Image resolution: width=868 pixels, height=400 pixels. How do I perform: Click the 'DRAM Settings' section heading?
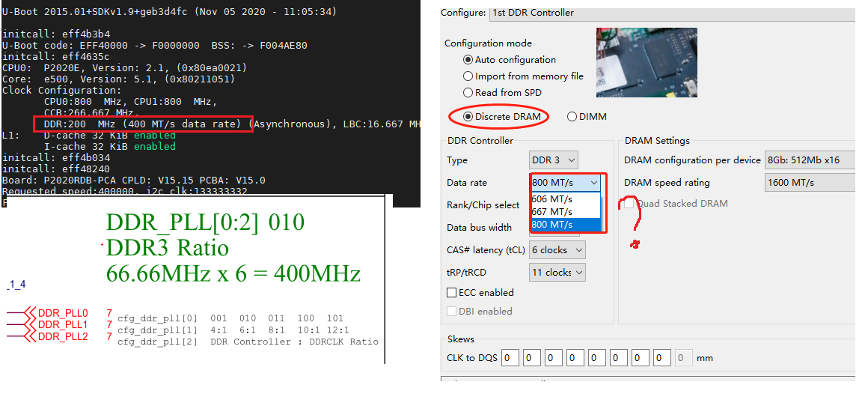point(657,141)
